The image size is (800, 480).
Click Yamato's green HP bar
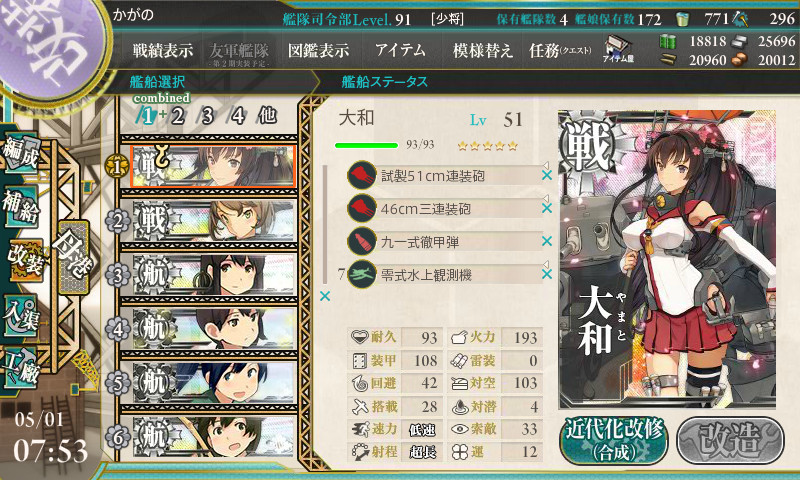point(366,145)
